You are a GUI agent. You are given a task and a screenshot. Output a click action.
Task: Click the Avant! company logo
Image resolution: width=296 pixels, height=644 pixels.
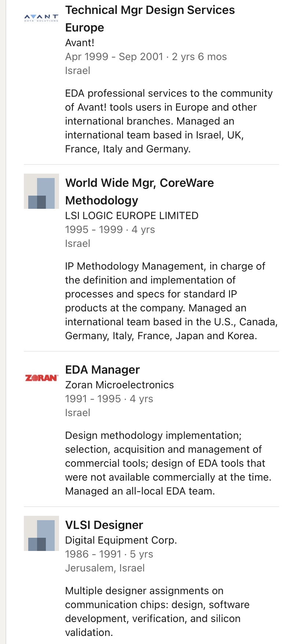pos(41,18)
